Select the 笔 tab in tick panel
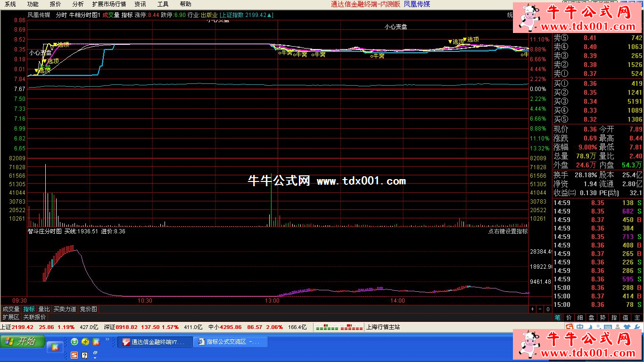Screen dimensions: 644x362 click(558, 318)
